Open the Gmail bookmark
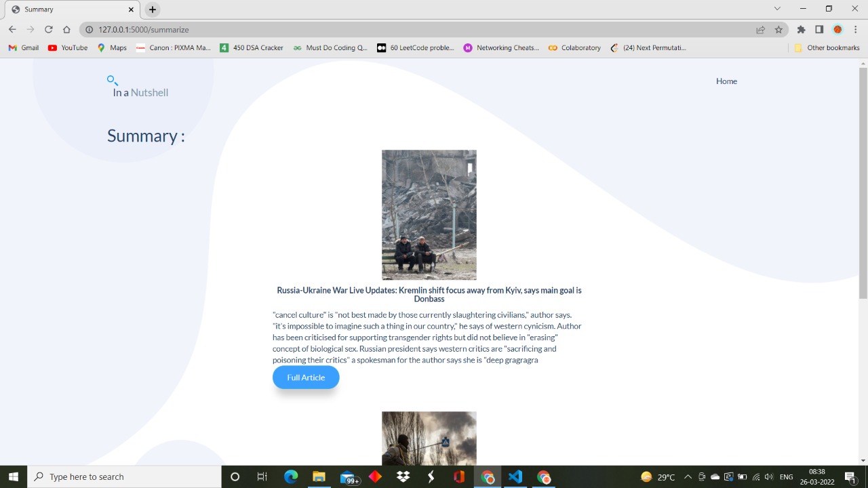Viewport: 868px width, 488px height. [23, 47]
